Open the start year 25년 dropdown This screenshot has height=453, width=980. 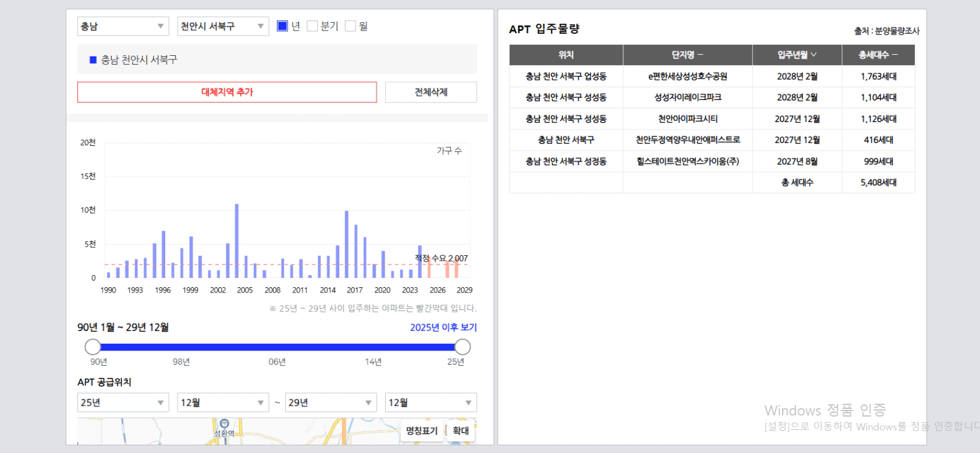tap(123, 402)
